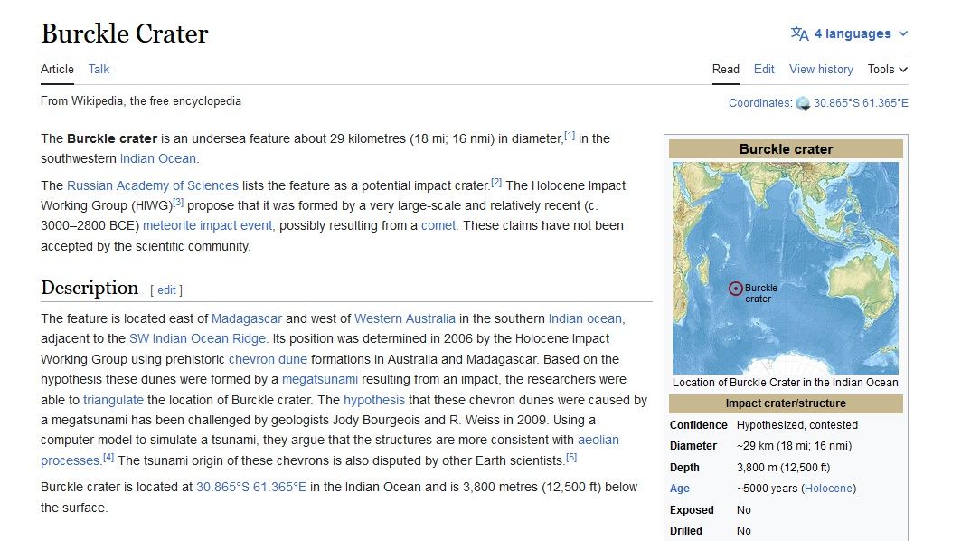980x541 pixels.
Task: Open the in-text 30.865°S 61.365°E coordinates link
Action: coord(251,488)
